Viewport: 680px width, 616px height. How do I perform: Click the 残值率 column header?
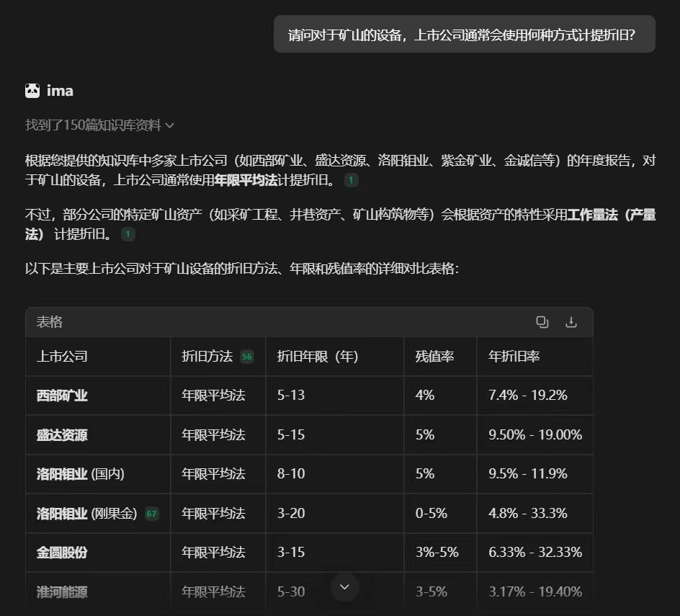click(434, 356)
